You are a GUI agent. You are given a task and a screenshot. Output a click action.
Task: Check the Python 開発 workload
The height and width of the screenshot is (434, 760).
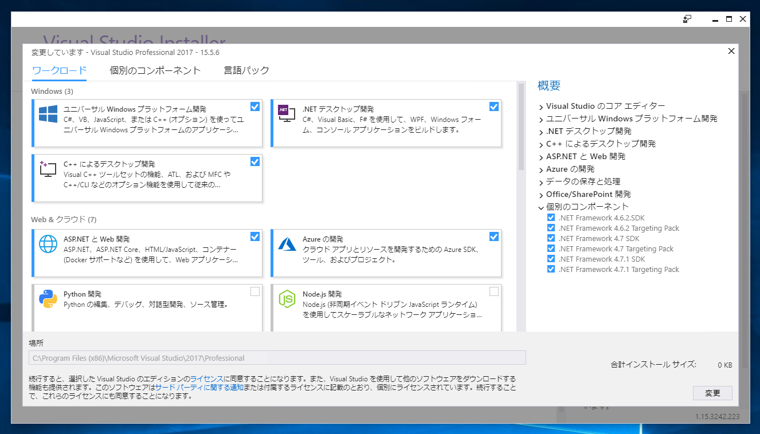(255, 291)
